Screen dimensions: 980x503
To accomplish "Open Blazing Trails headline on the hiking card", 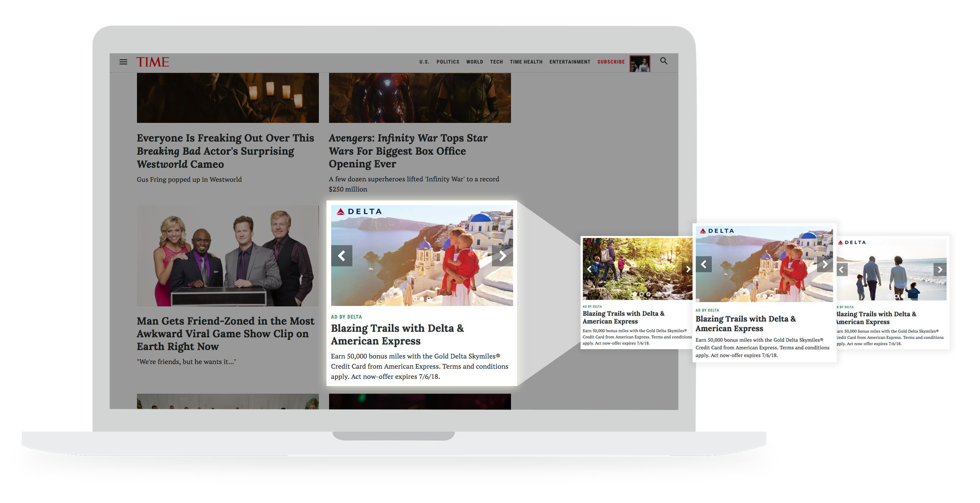I will pos(623,317).
